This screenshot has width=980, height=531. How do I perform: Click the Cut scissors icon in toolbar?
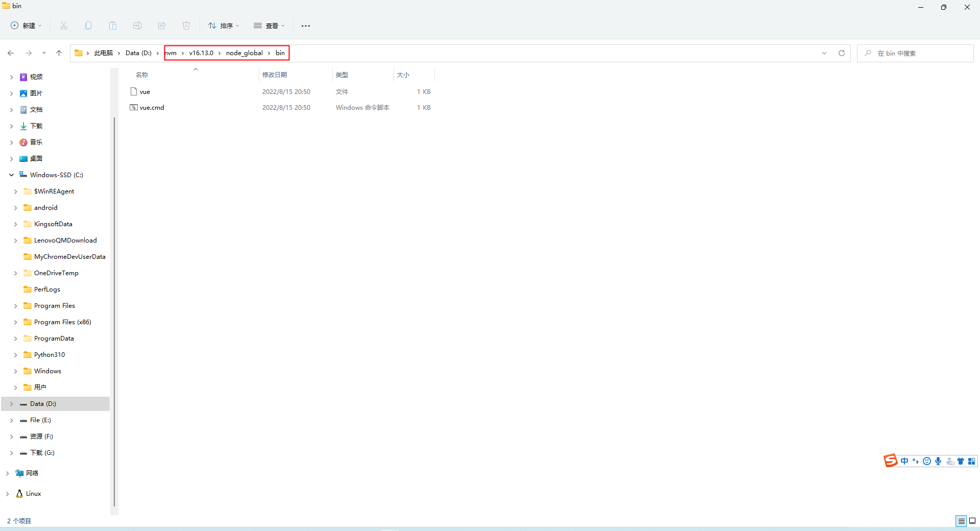click(x=64, y=26)
